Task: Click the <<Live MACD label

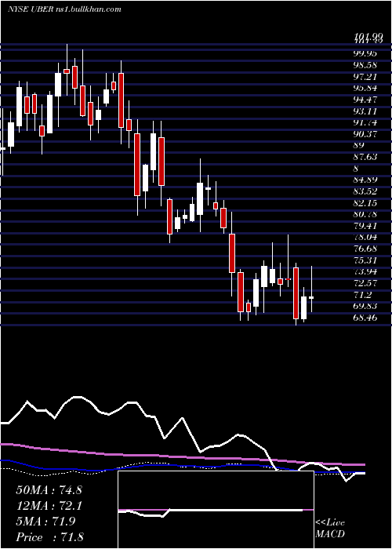Action: click(330, 529)
